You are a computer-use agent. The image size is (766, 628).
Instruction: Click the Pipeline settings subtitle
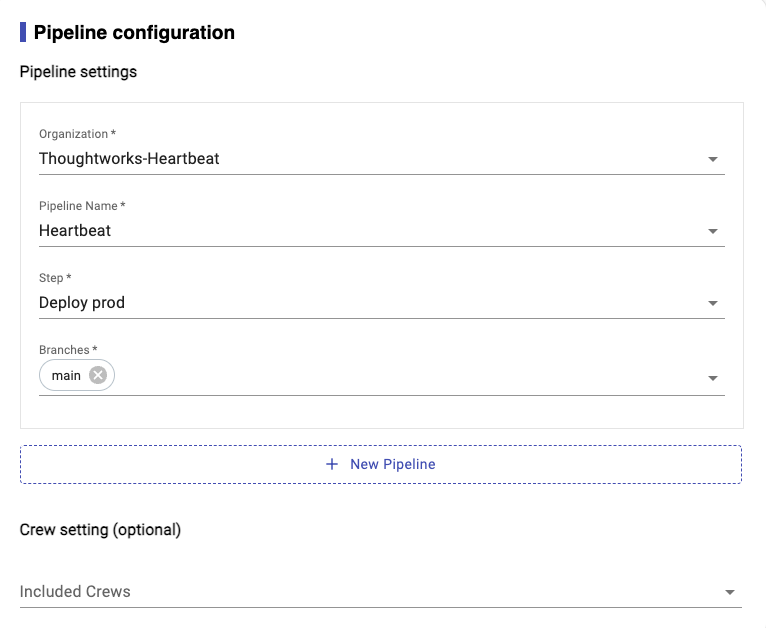[x=78, y=72]
